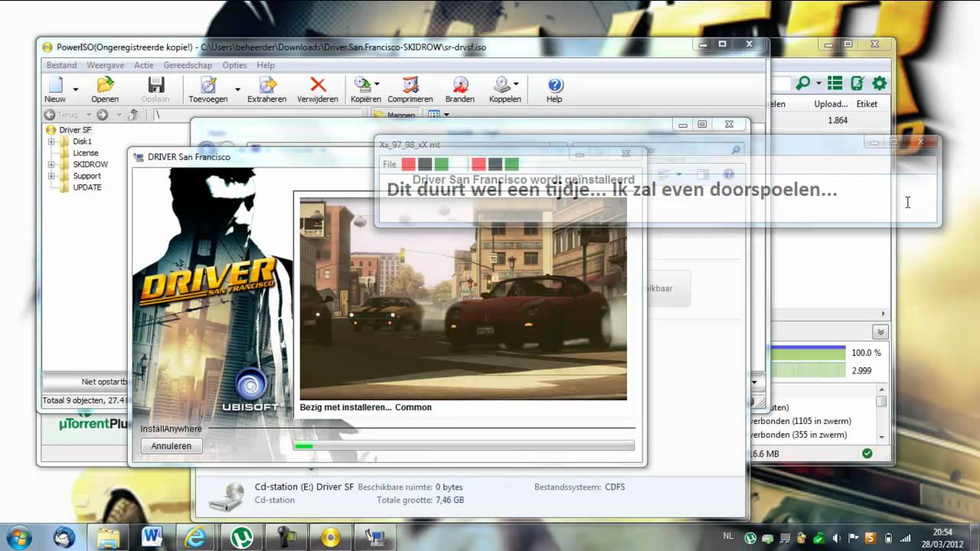The height and width of the screenshot is (551, 980).
Task: Click the blue Help icon in PowerISO
Action: coord(556,84)
